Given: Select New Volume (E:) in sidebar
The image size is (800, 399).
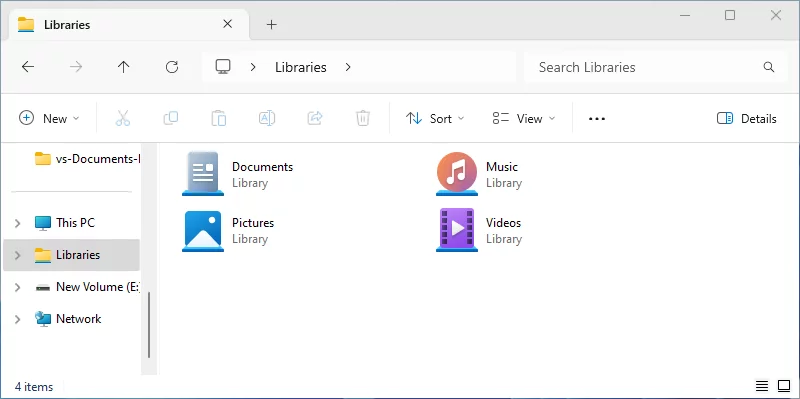Looking at the screenshot, I should [71, 287].
